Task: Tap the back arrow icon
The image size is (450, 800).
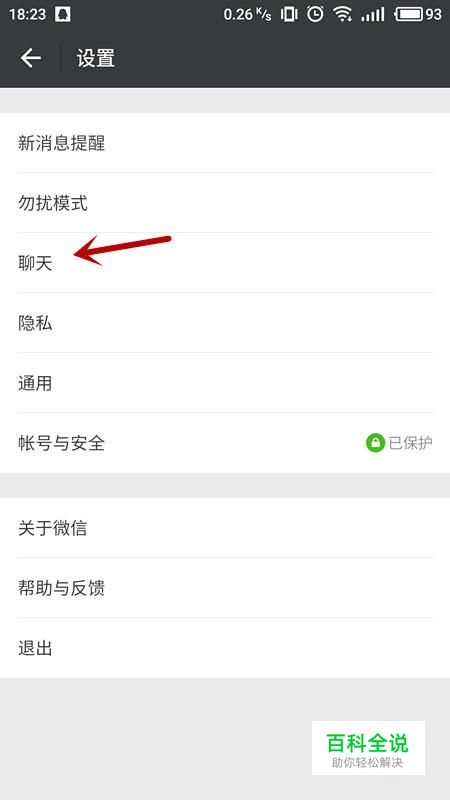Action: tap(31, 58)
